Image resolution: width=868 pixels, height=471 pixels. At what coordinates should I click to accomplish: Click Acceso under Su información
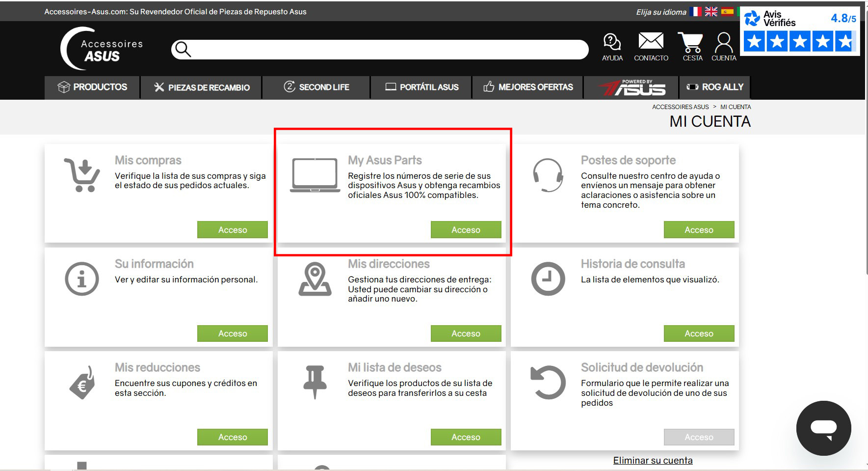point(233,333)
